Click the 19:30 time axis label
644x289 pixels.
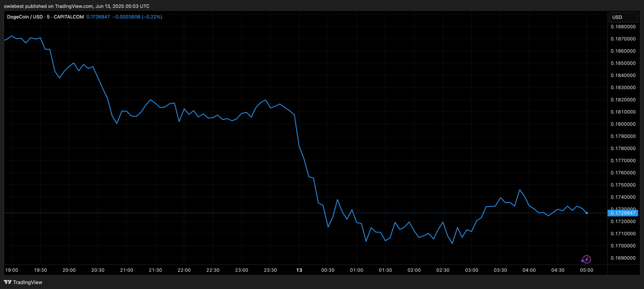coord(40,270)
